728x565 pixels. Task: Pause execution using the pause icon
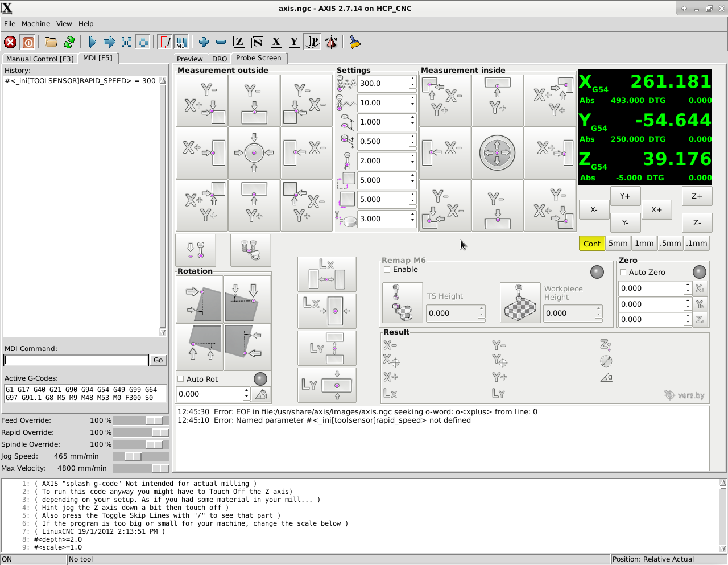pyautogui.click(x=126, y=42)
